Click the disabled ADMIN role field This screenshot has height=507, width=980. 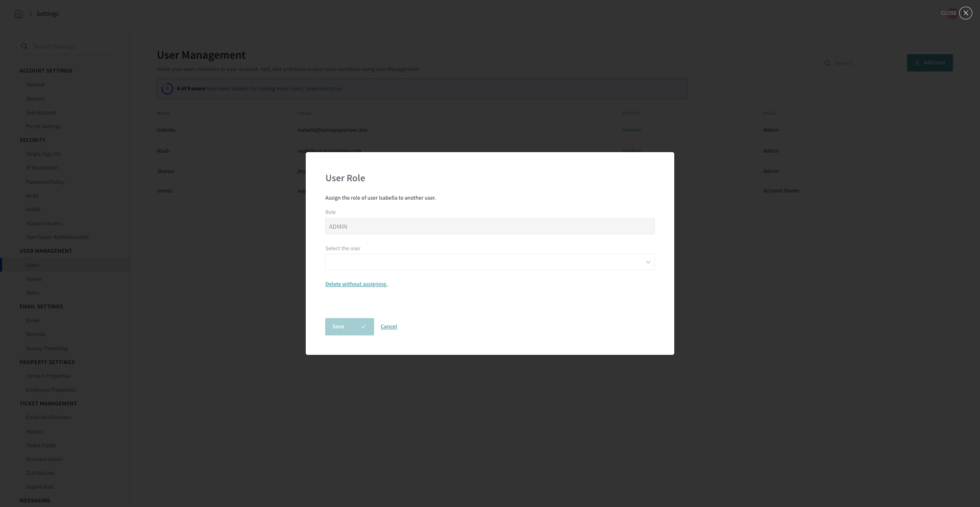(x=489, y=227)
